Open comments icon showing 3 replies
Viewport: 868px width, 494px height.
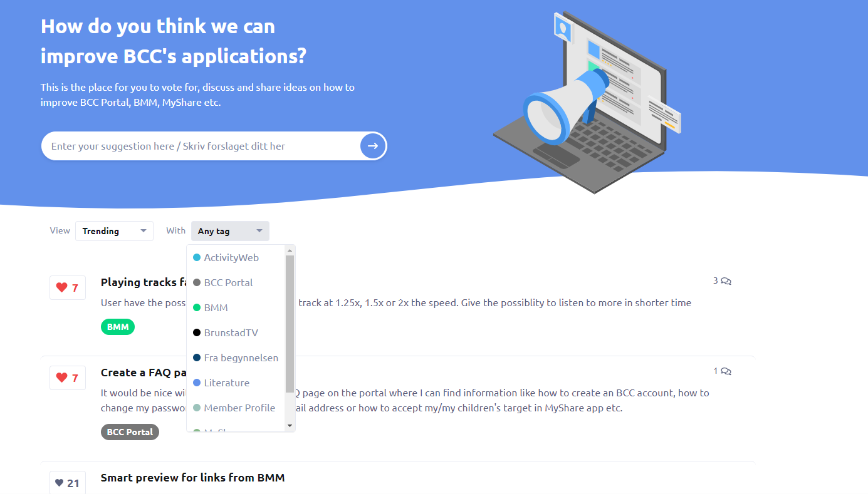pyautogui.click(x=726, y=281)
